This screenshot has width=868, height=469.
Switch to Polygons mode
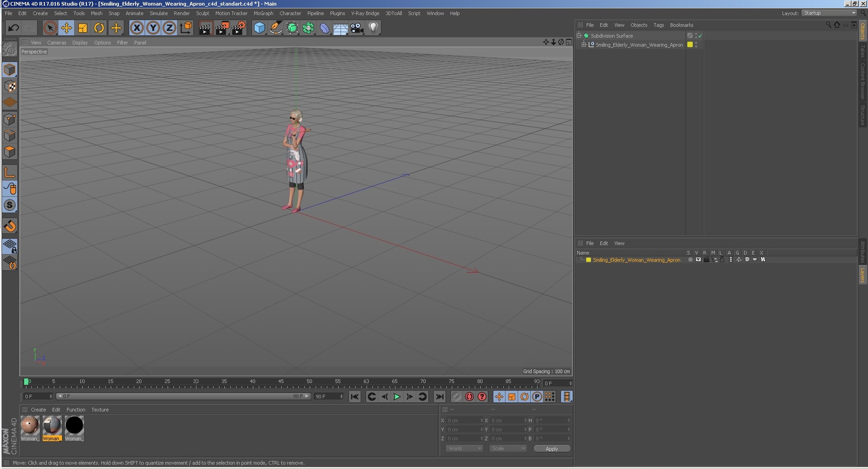pyautogui.click(x=10, y=152)
